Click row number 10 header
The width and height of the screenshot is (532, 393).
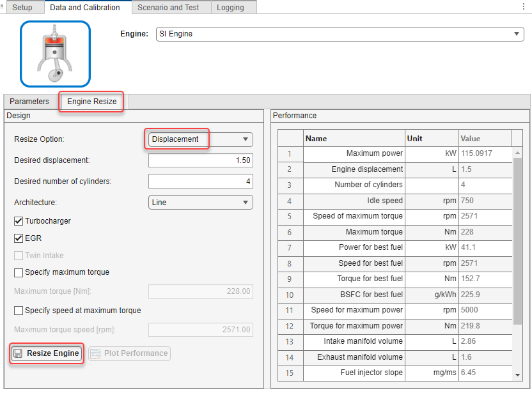[x=290, y=295]
